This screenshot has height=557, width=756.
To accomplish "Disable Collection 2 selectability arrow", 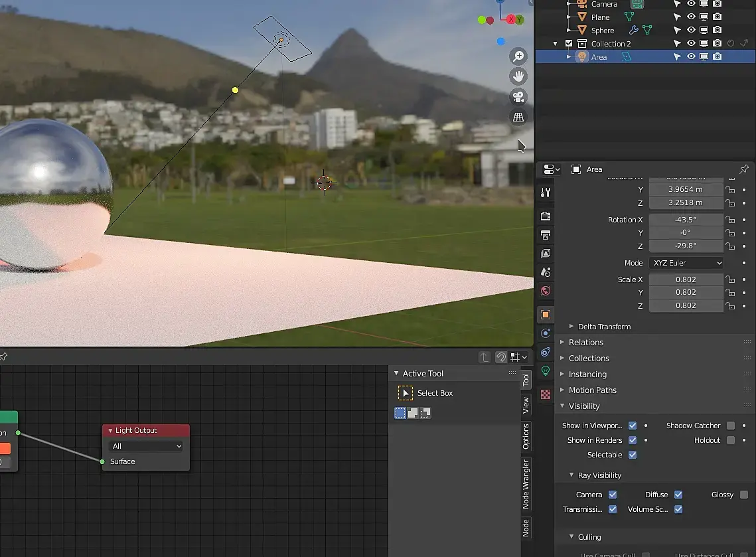I will click(x=677, y=43).
